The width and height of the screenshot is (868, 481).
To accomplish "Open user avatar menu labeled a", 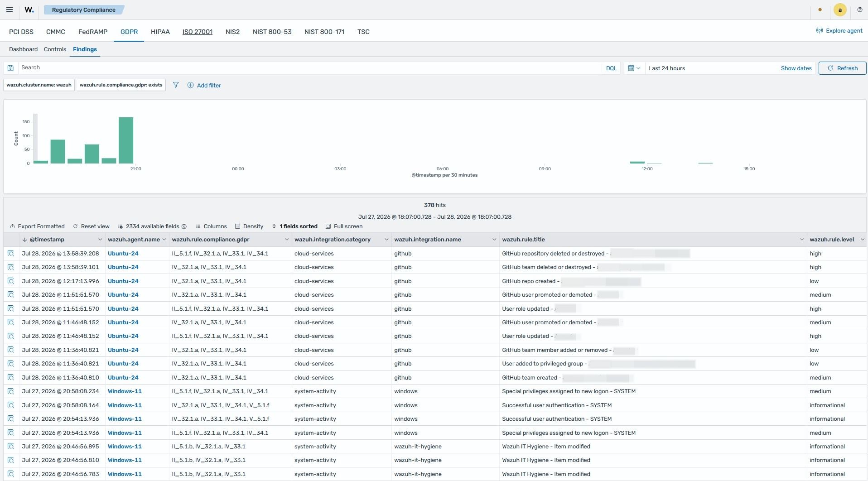I will pos(840,10).
